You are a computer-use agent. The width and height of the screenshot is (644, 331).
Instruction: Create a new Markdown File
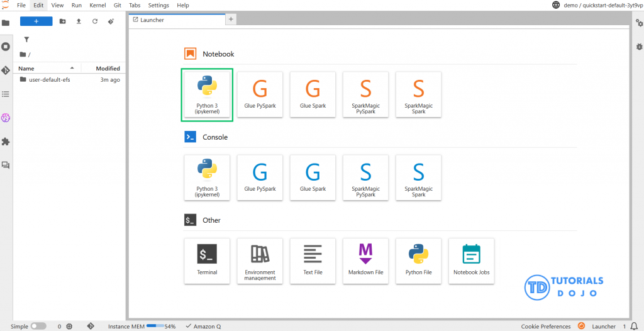pos(365,261)
